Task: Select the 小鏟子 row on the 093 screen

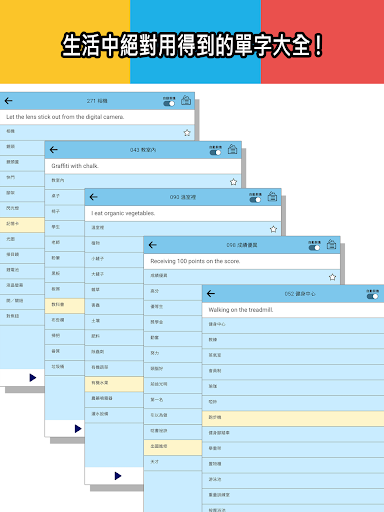Action: 114,259
